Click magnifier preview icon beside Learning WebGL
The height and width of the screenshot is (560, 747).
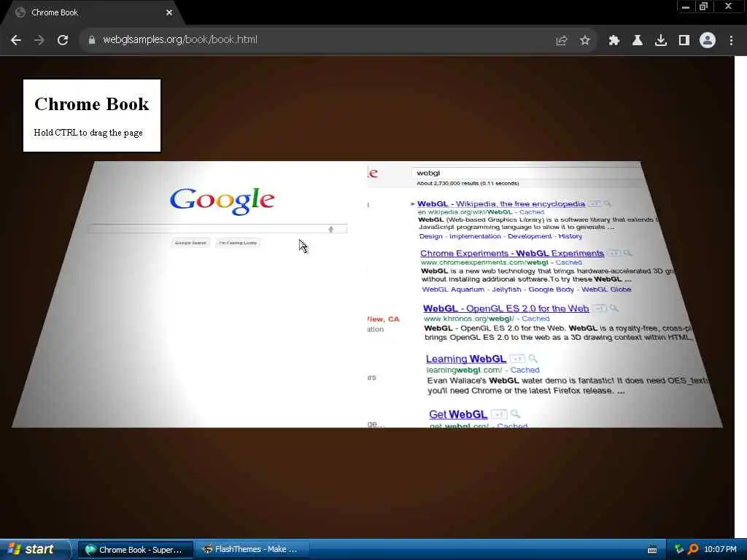pyautogui.click(x=533, y=359)
